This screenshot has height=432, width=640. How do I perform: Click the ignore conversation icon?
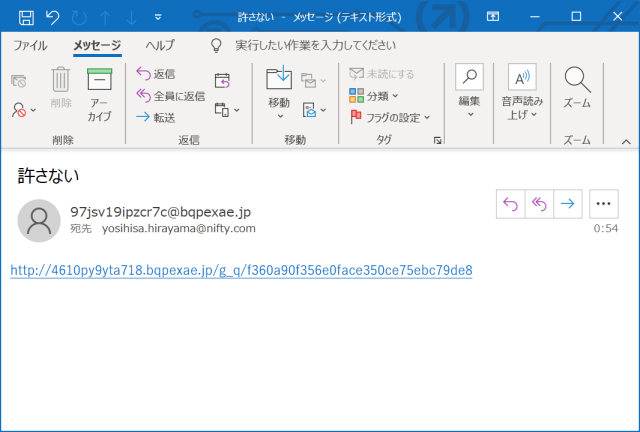click(x=18, y=81)
